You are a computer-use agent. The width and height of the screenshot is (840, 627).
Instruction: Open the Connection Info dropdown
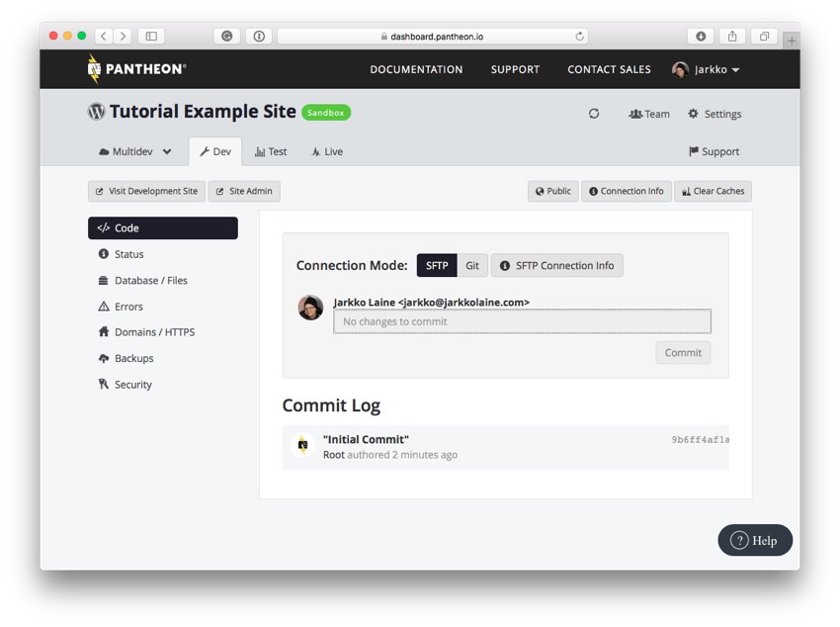[x=627, y=191]
